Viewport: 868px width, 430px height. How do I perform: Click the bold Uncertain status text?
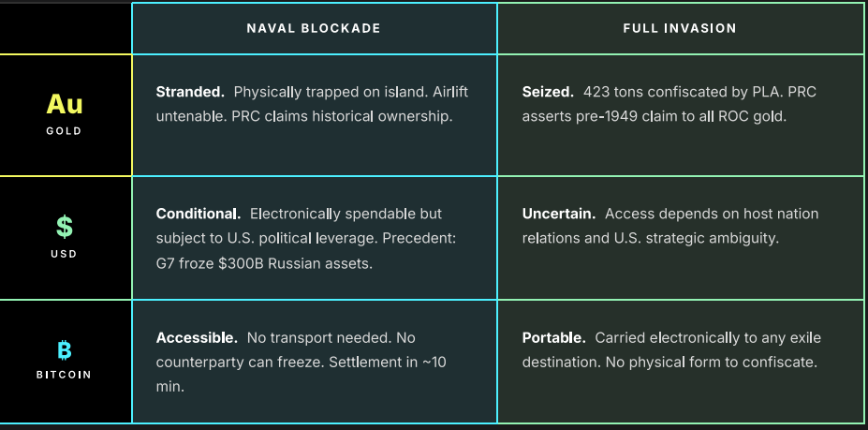(558, 215)
